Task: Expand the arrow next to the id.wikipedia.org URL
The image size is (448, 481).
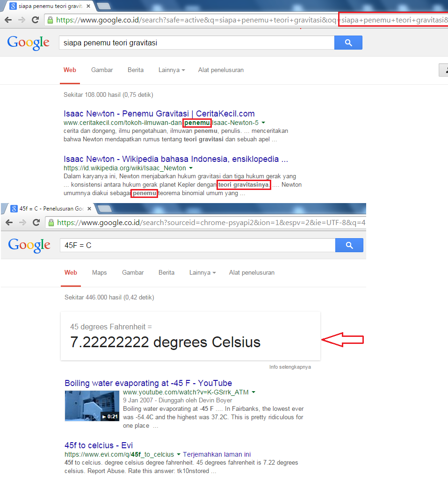Action: click(x=191, y=168)
